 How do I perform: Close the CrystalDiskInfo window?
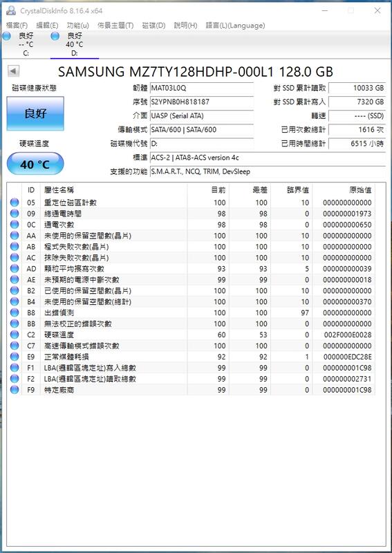(x=377, y=10)
